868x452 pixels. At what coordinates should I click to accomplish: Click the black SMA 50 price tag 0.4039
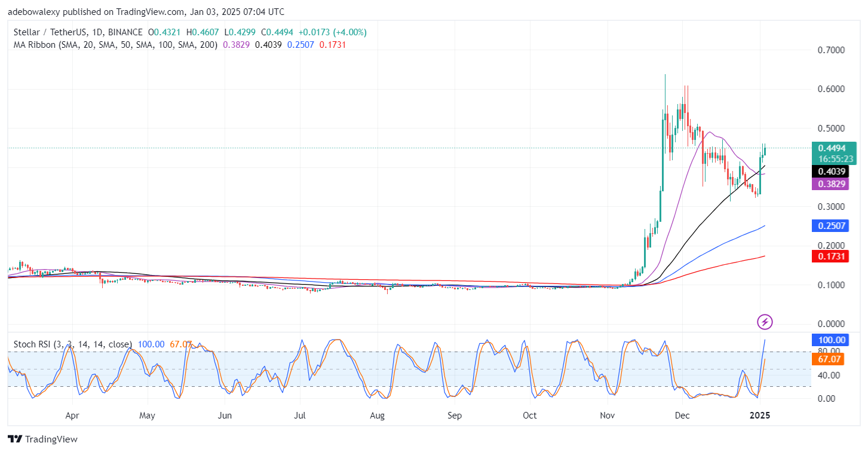click(x=830, y=171)
